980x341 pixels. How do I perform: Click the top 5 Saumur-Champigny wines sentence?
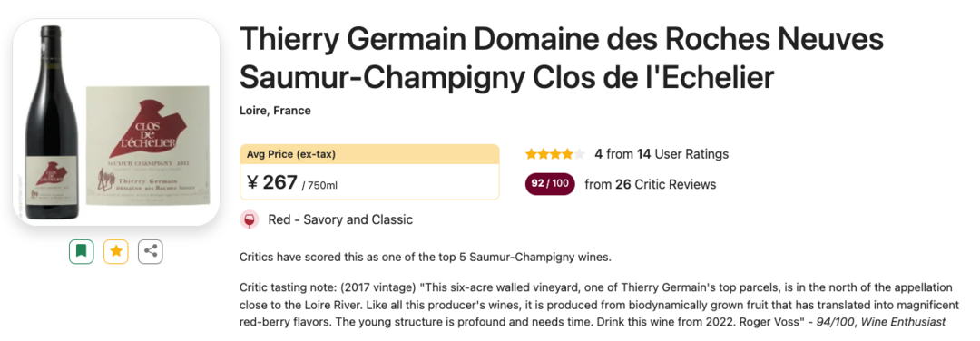coord(425,258)
